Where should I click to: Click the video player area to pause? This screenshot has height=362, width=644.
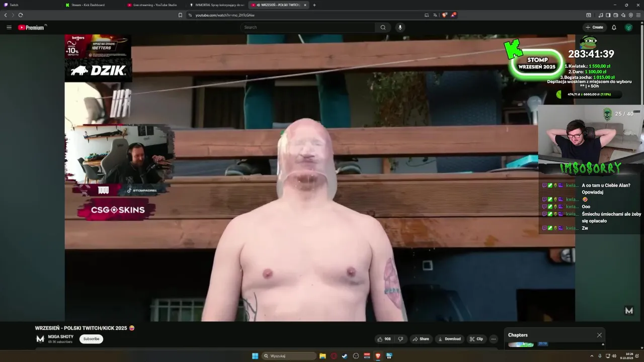319,177
